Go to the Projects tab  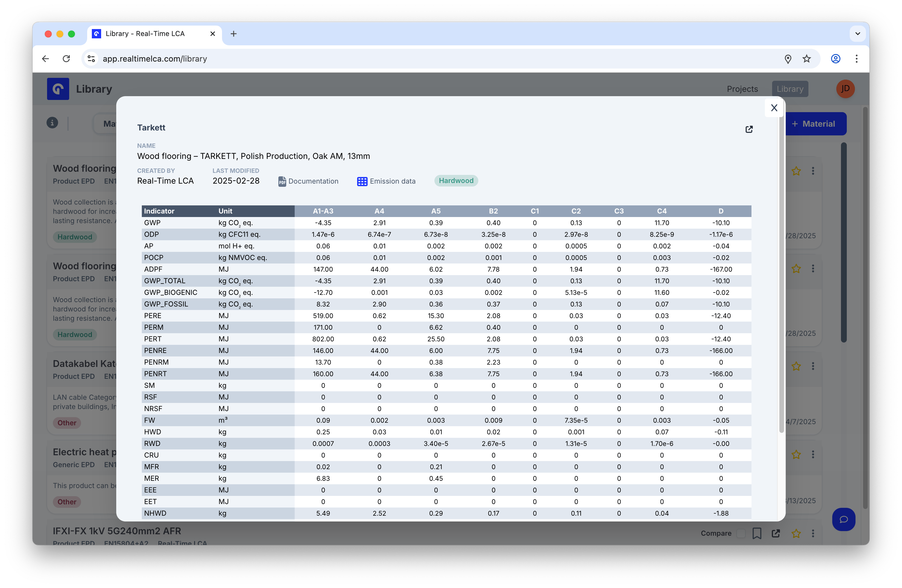click(x=742, y=89)
